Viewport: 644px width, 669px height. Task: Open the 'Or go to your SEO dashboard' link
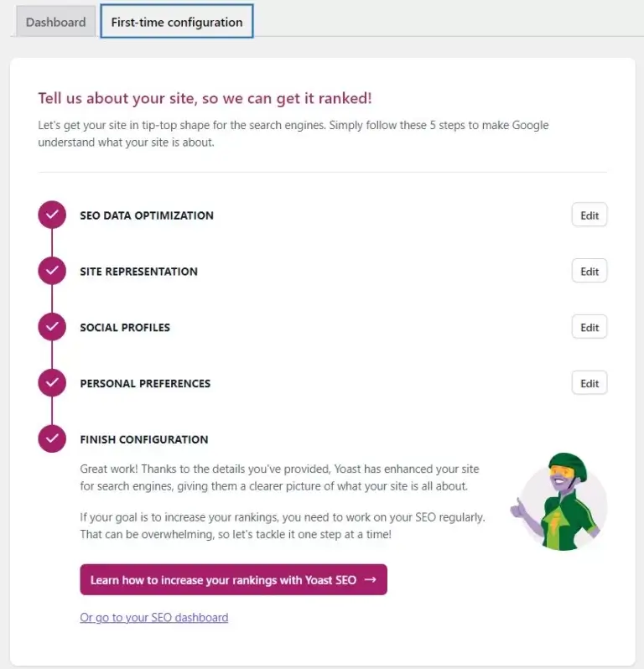click(154, 617)
